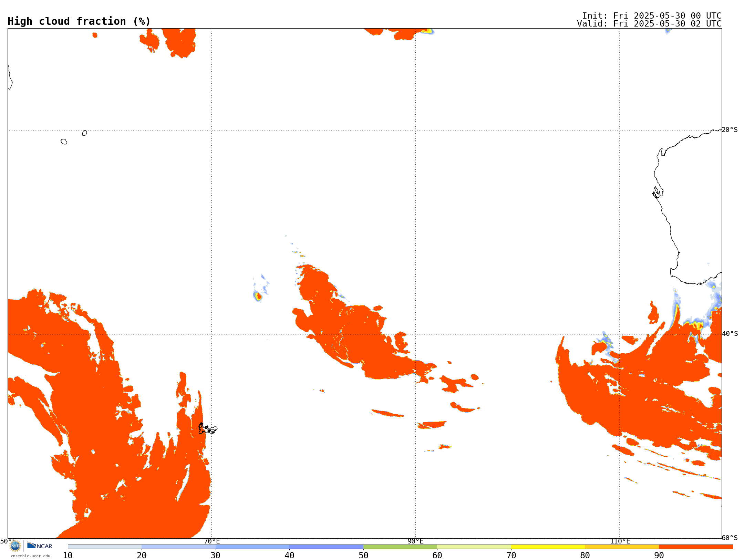The width and height of the screenshot is (744, 560).
Task: Click the 20-30 light blue colorbar segment
Action: pyautogui.click(x=178, y=547)
